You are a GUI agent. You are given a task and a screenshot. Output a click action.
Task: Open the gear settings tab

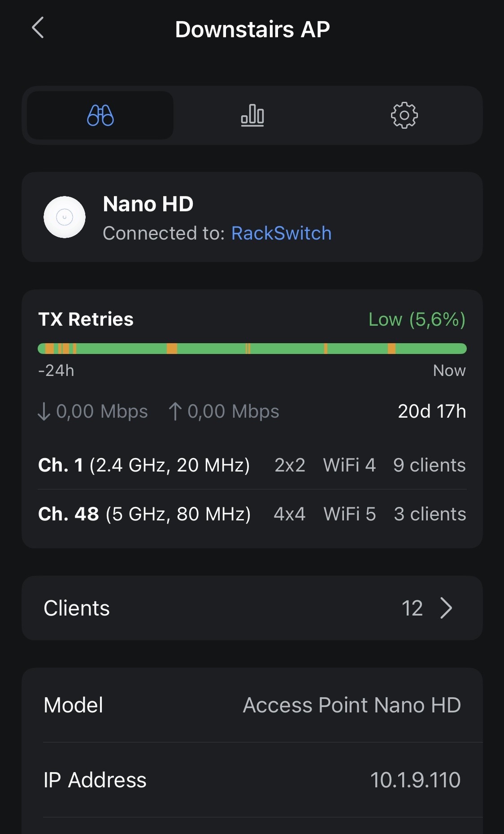(x=404, y=115)
